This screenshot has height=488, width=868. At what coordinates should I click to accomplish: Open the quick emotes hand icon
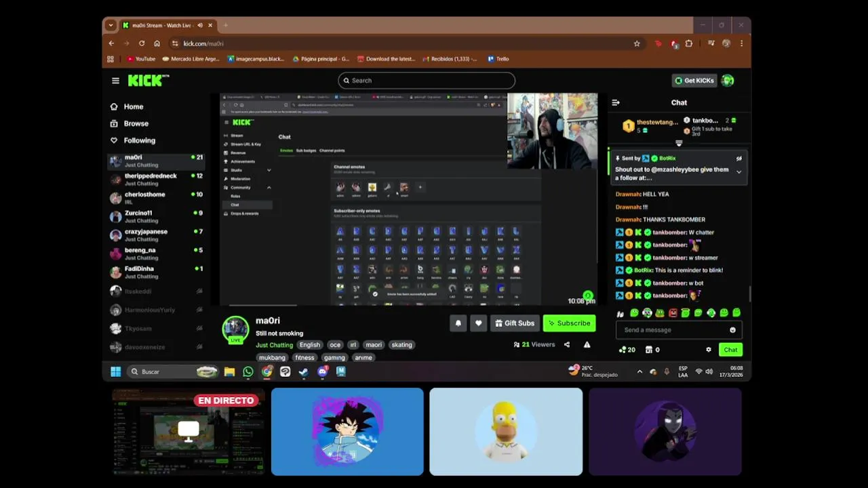(620, 313)
